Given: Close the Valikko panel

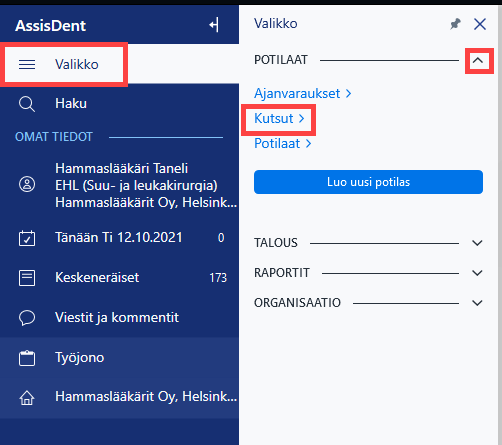Looking at the screenshot, I should [480, 24].
